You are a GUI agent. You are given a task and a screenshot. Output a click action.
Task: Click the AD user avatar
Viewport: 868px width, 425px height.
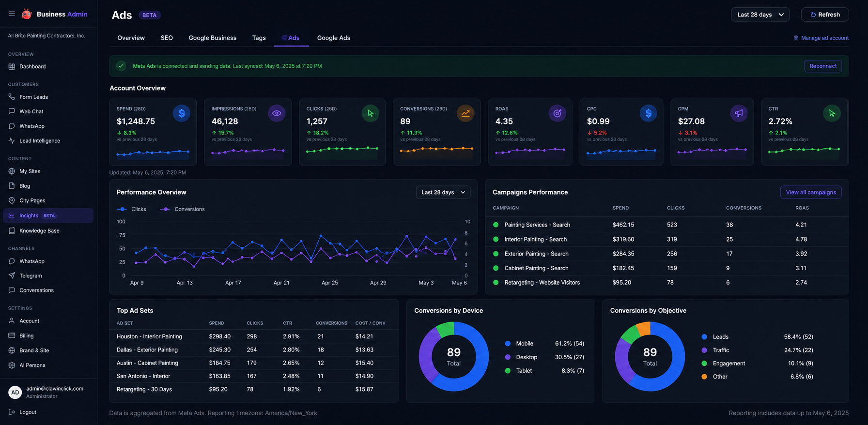tap(15, 392)
